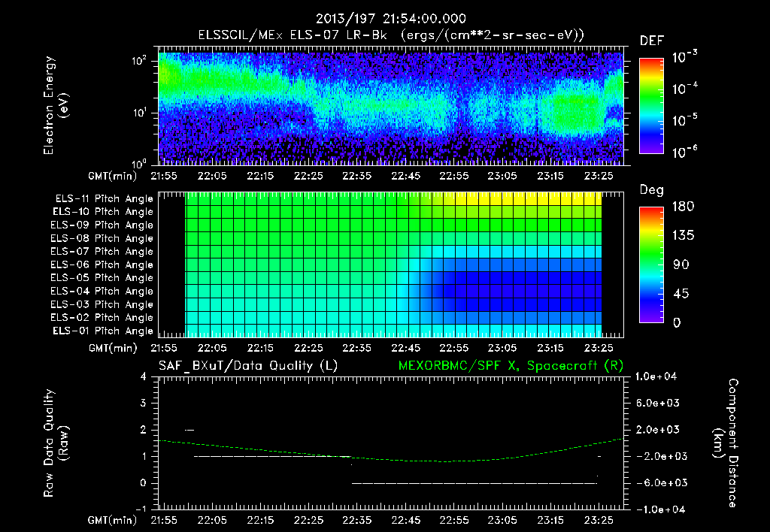Screen dimensions: 770x532
Task: Select the ELS-08 Pitch Angle row label
Action: tap(102, 238)
